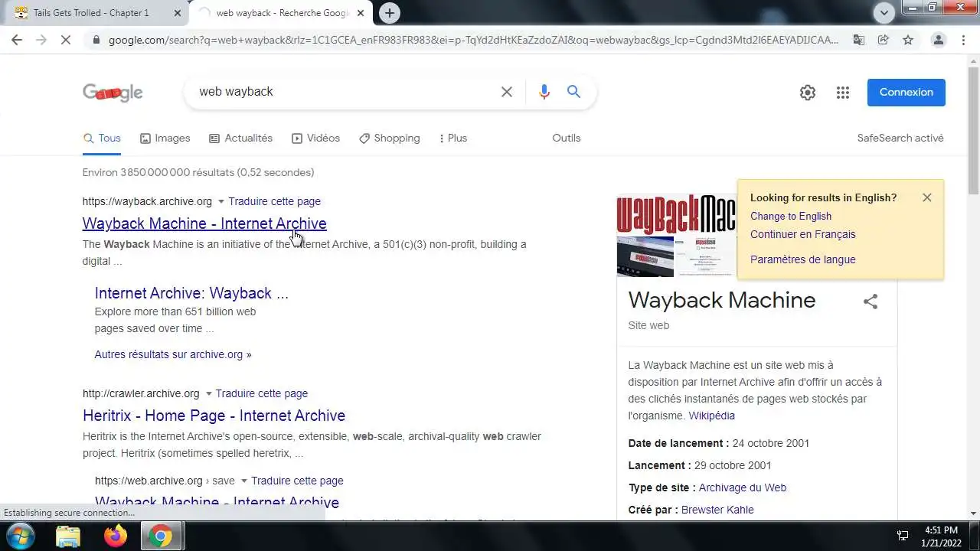Viewport: 980px width, 551px height.
Task: Switch to the Tails Gets Trolled tab
Action: [x=91, y=13]
